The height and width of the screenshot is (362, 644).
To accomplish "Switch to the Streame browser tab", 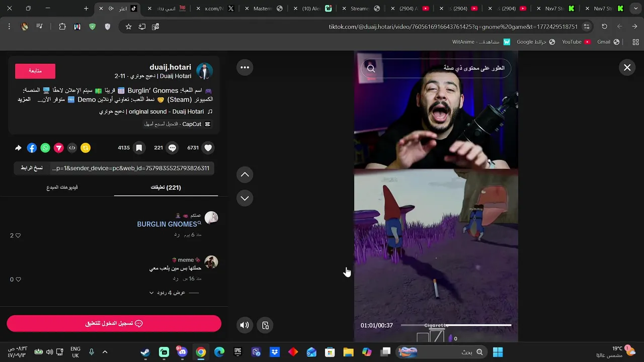I will [362, 9].
